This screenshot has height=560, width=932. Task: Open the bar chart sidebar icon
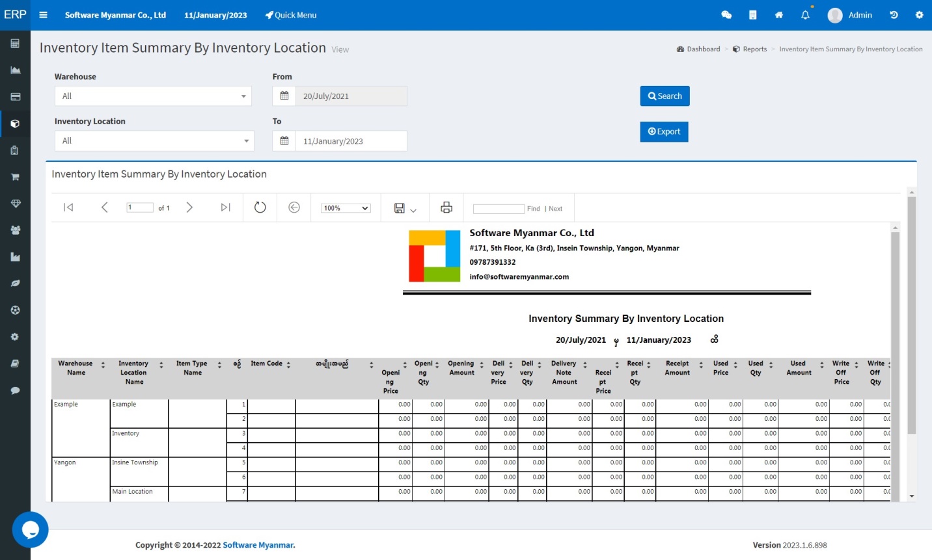point(15,257)
